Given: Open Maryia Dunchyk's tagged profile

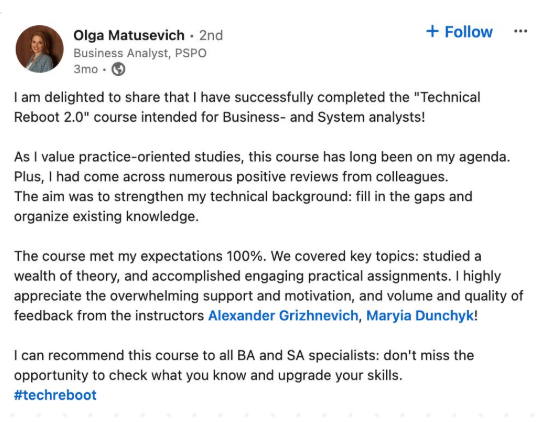Looking at the screenshot, I should point(420,315).
